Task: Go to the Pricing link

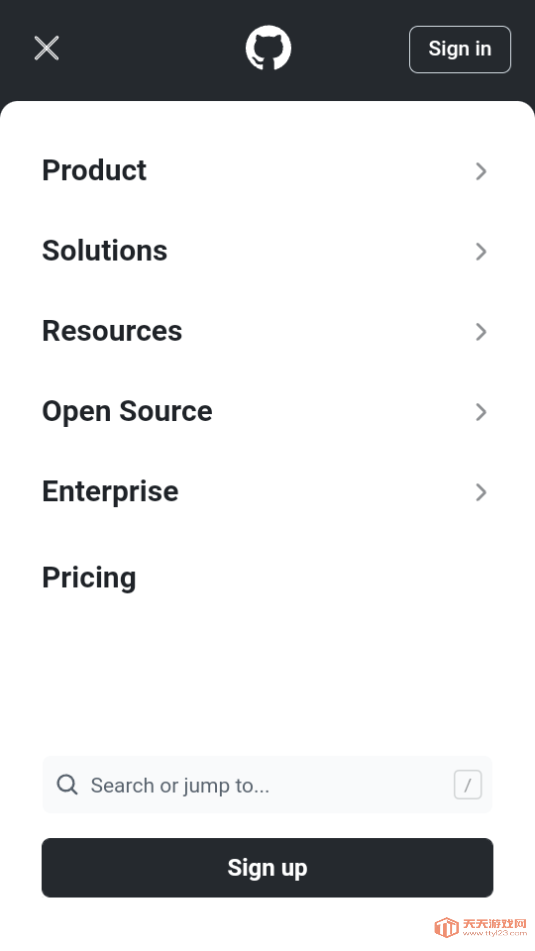Action: pos(89,577)
